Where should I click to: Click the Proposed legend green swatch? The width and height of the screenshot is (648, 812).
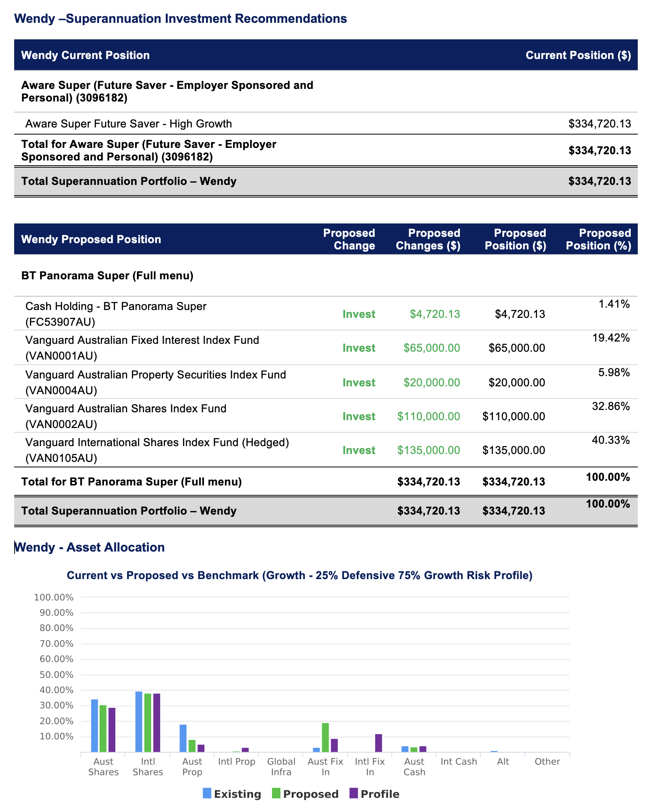[276, 794]
